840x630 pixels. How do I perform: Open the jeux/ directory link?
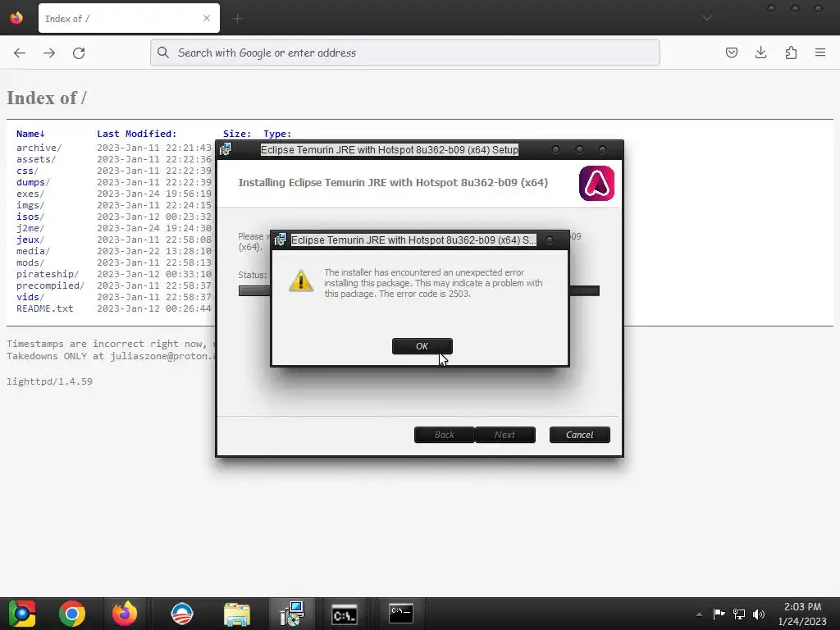pyautogui.click(x=30, y=240)
